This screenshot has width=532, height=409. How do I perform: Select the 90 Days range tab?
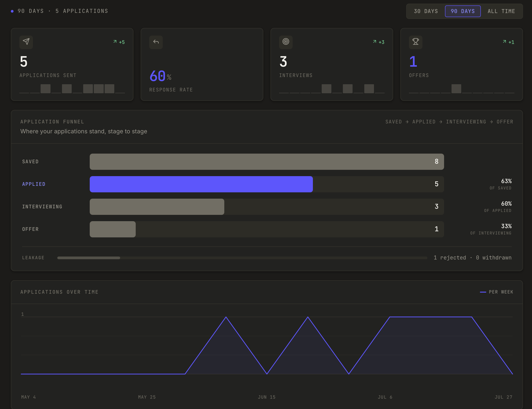463,11
